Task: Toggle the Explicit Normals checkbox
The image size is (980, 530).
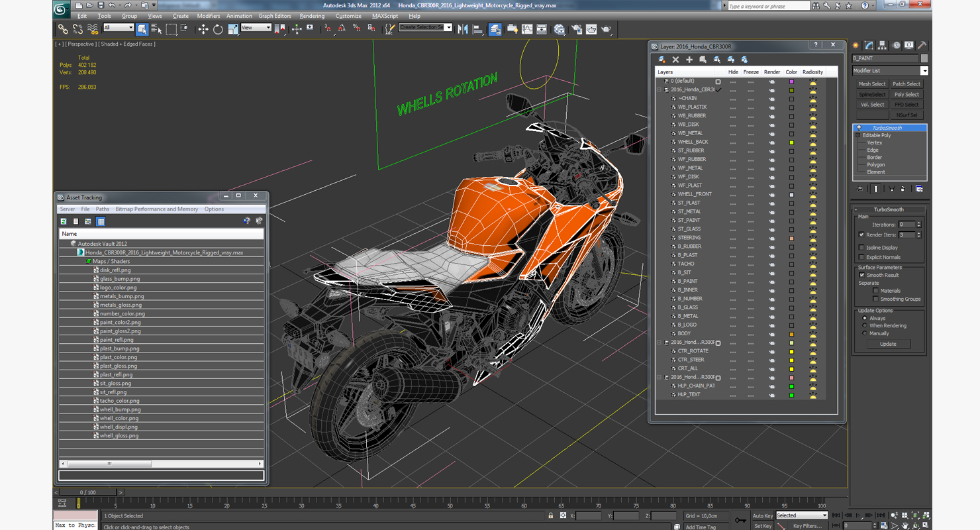Action: [x=861, y=257]
